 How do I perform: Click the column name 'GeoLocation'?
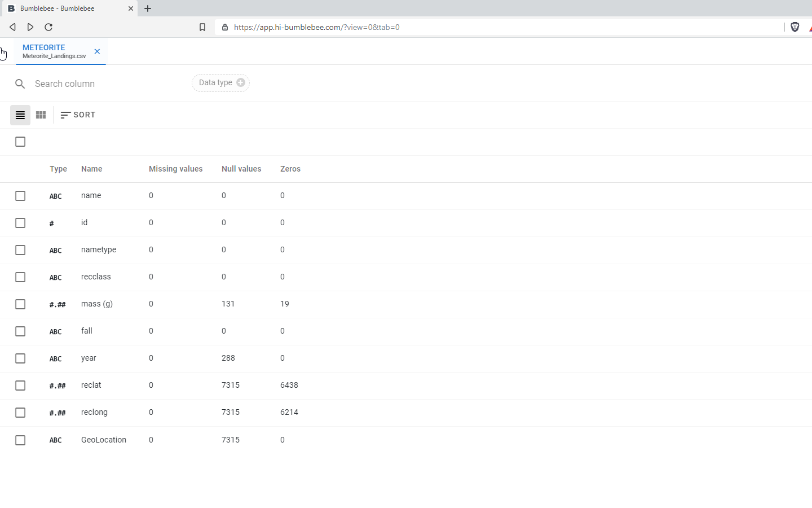(104, 440)
